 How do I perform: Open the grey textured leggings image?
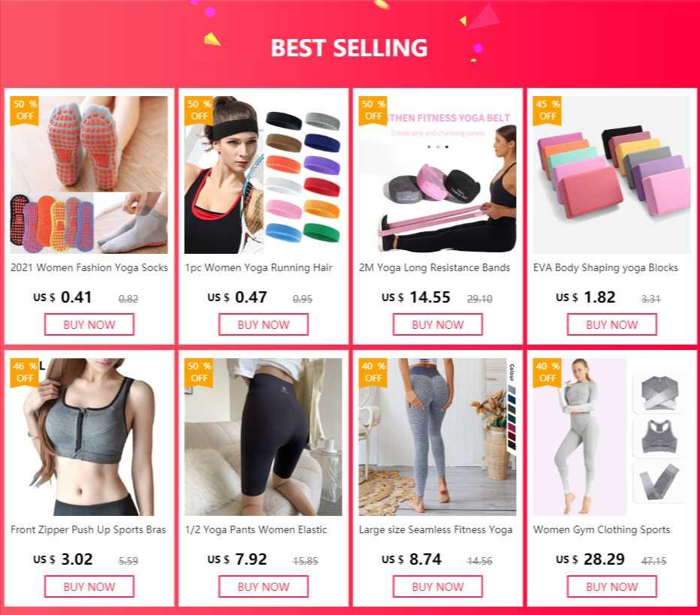437,437
